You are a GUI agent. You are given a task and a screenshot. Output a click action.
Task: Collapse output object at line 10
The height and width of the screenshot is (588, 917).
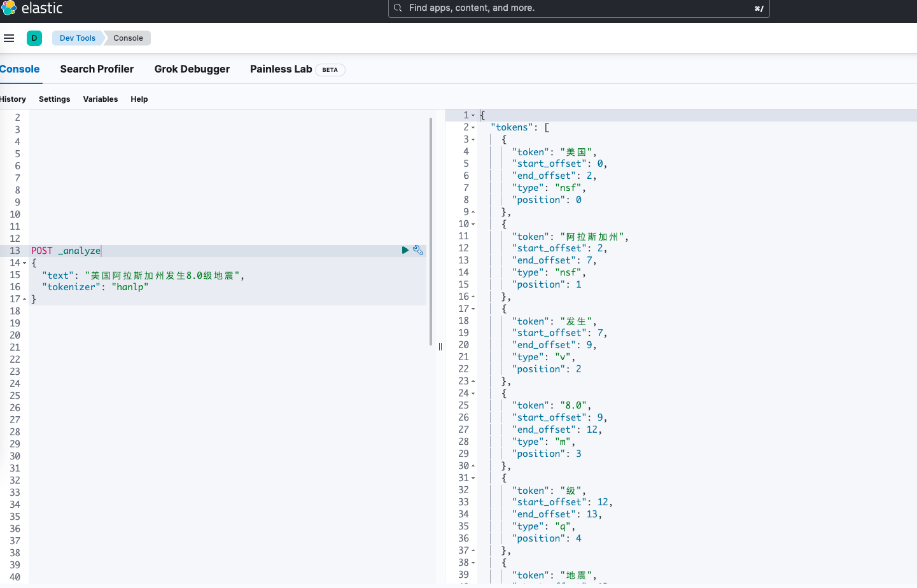point(473,225)
